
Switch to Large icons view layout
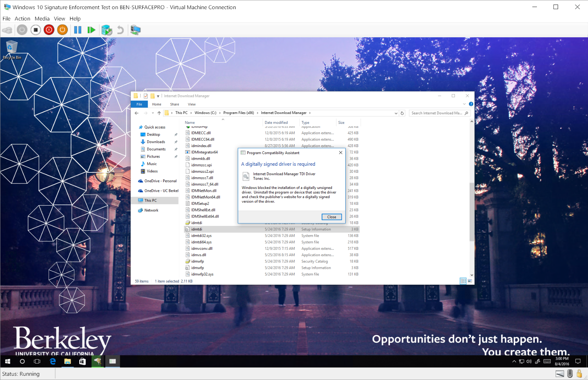[470, 281]
